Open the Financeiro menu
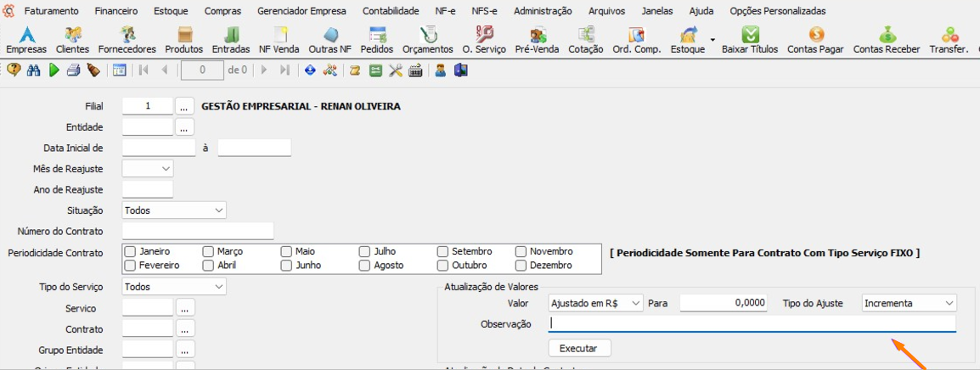Image resolution: width=980 pixels, height=370 pixels. [116, 11]
